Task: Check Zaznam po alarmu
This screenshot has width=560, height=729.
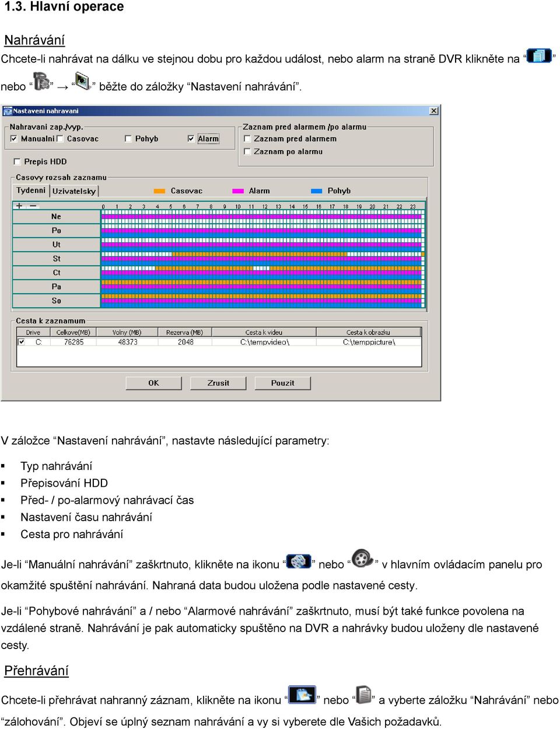Action: point(247,152)
